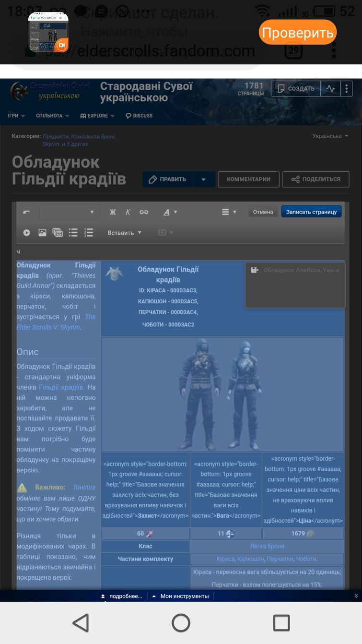Open the Чоботи link
This screenshot has width=362, height=644.
click(x=306, y=559)
